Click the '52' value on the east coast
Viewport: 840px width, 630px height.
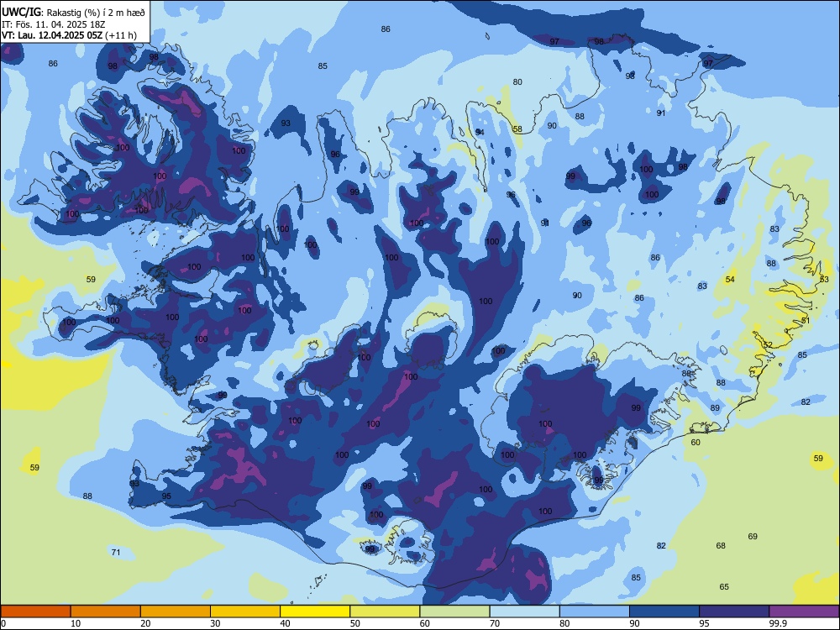(768, 344)
